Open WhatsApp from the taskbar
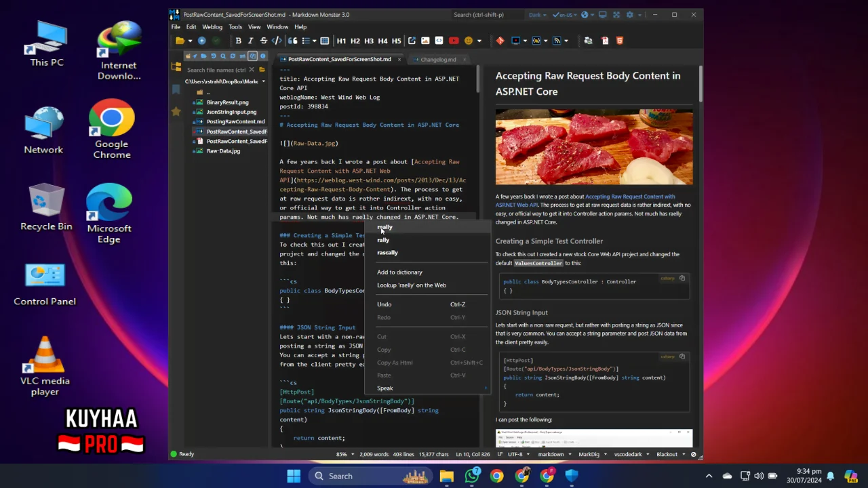The image size is (868, 488). pos(472,476)
